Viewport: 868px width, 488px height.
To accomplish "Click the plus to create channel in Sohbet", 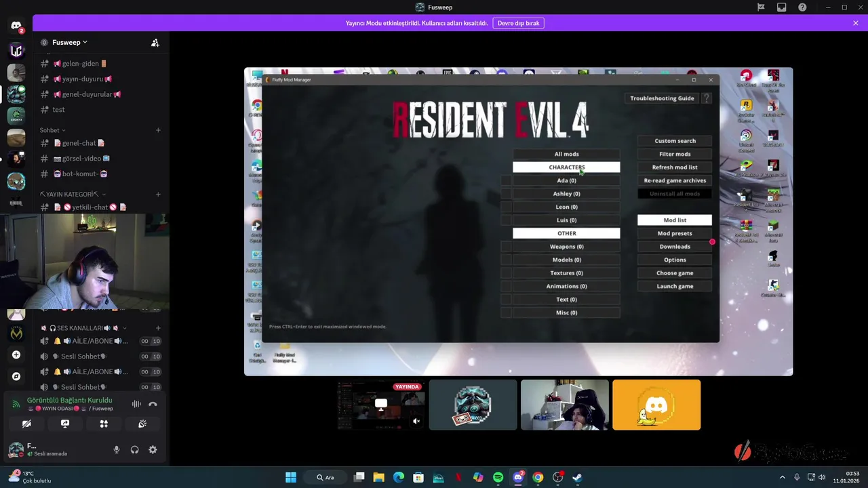I will tap(158, 130).
